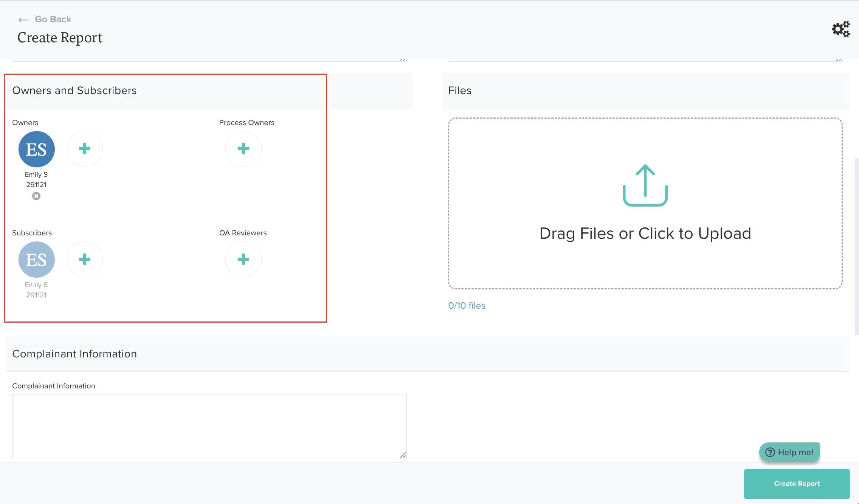Grab the Complainant textarea resize handle
859x504 pixels.
click(x=403, y=455)
